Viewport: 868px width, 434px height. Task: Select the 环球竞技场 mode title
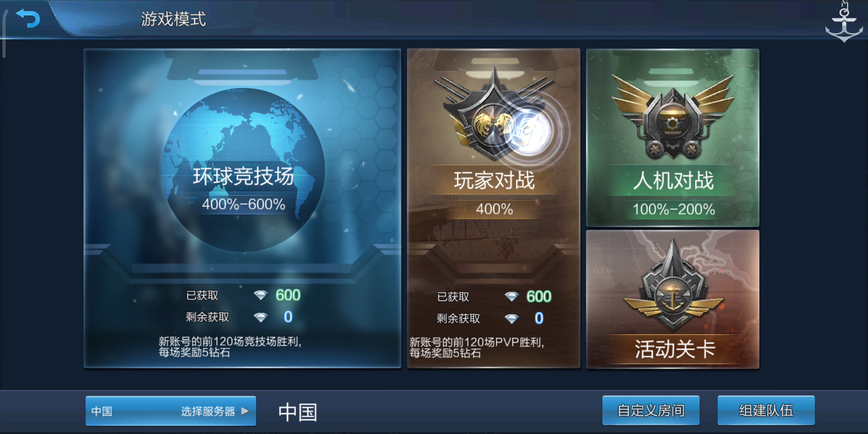point(243,177)
